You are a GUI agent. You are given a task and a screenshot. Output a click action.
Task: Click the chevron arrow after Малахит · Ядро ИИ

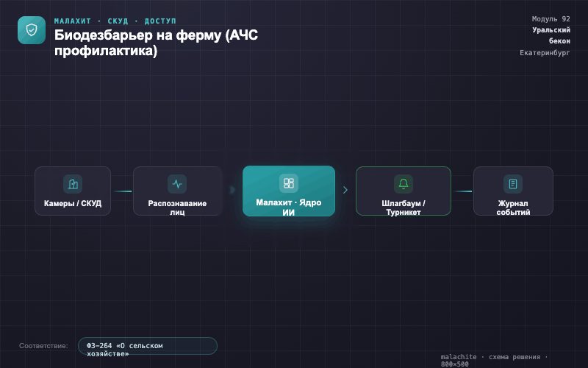345,190
